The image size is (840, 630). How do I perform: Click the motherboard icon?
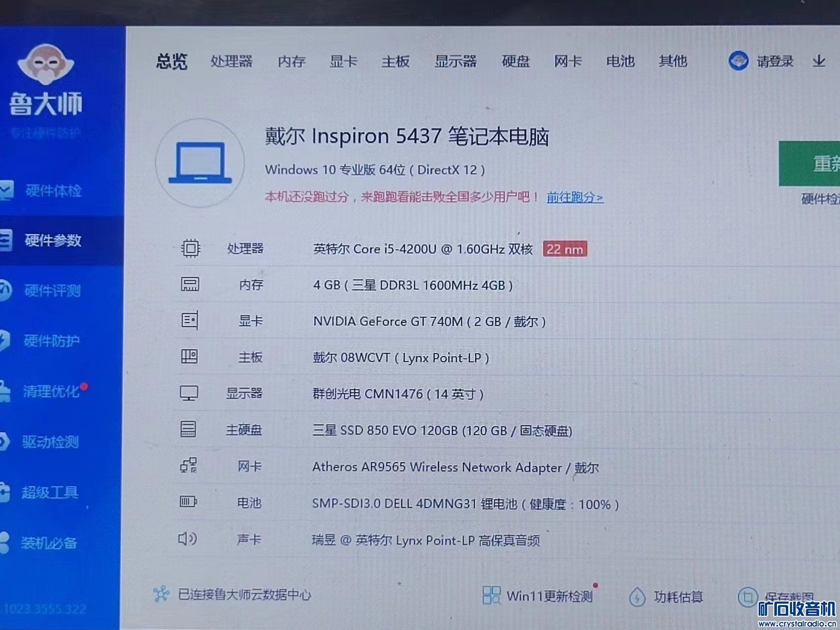tap(190, 356)
